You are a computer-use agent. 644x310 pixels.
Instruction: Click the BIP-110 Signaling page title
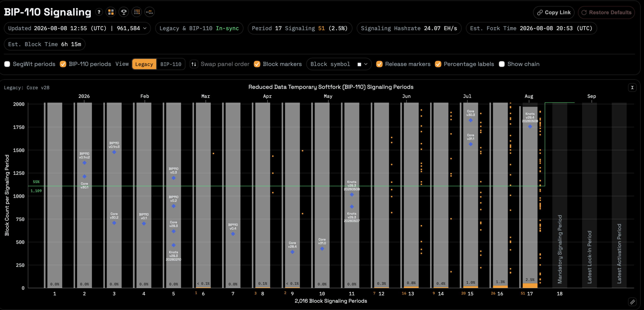point(48,12)
